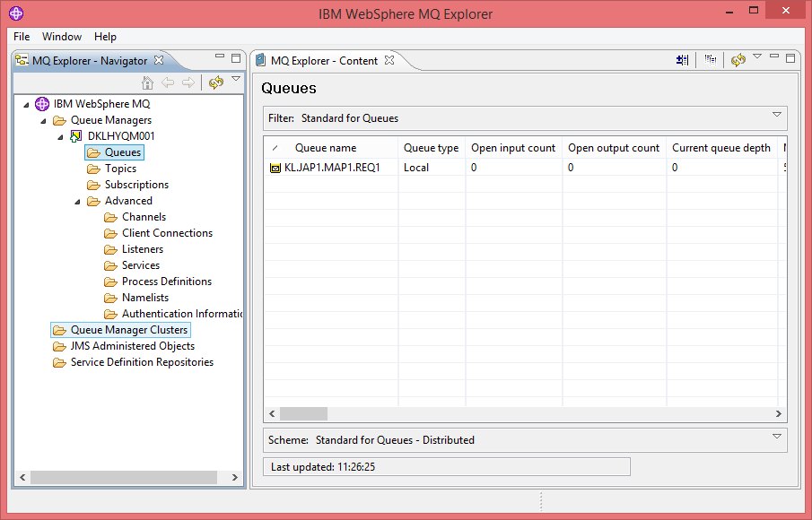Click the back navigation arrow in Navigator

[x=168, y=82]
